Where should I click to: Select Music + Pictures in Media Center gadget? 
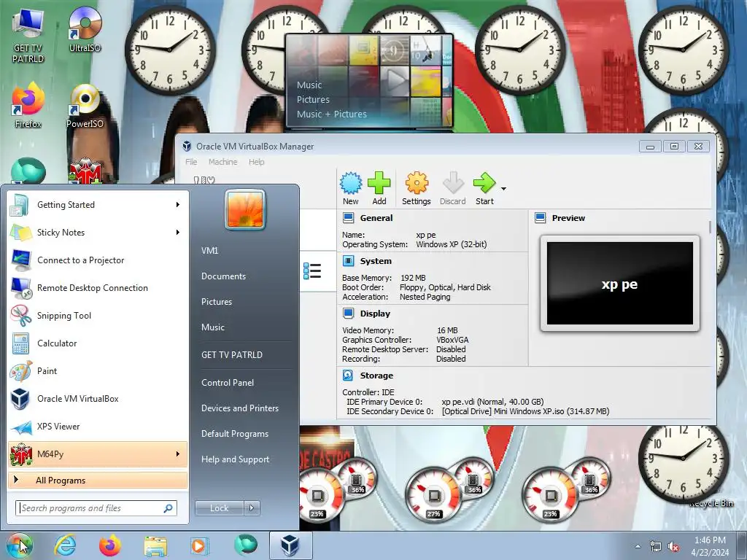click(332, 114)
